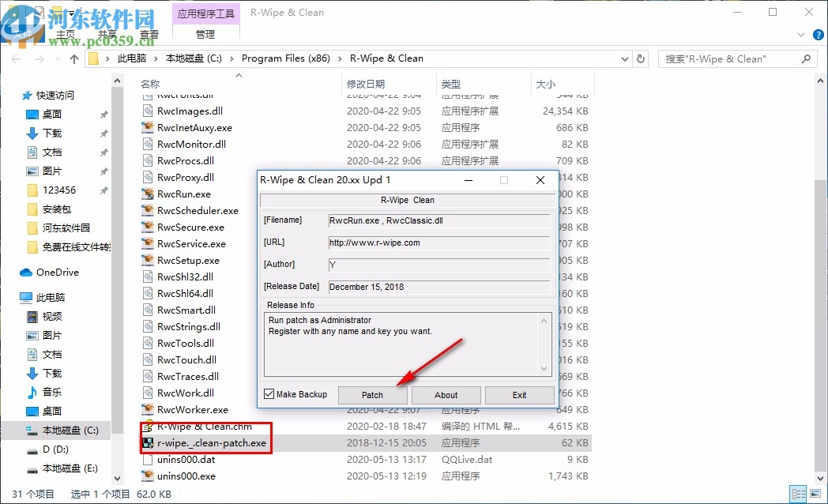Switch to large icons view in status bar

pyautogui.click(x=815, y=494)
